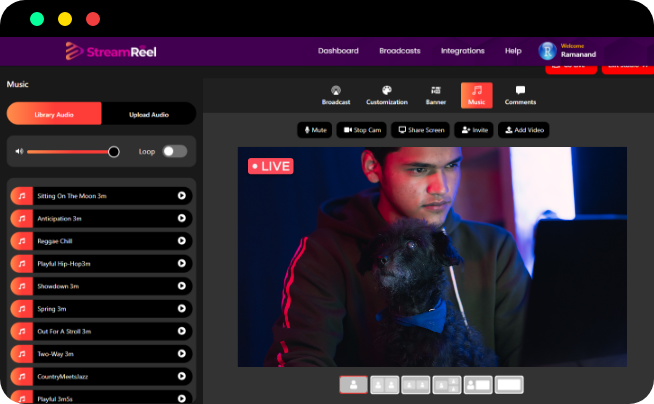
Task: Go to the Dashboard menu item
Action: click(338, 51)
